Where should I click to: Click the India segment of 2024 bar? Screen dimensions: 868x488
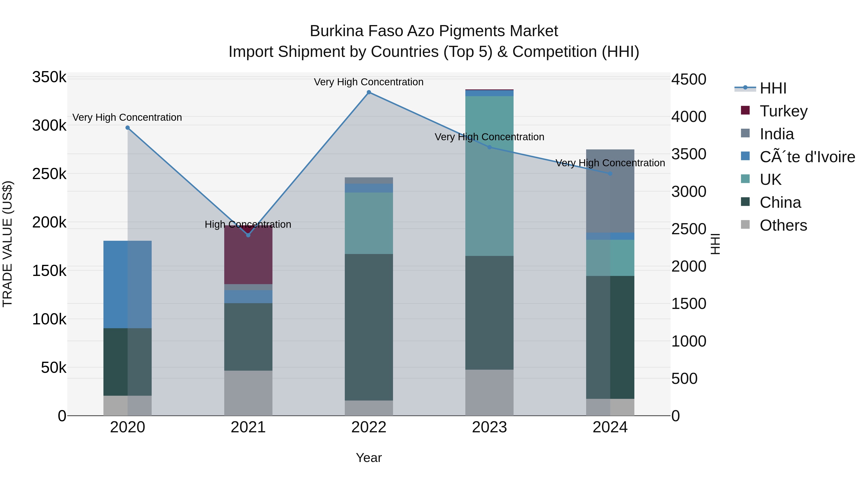[610, 191]
